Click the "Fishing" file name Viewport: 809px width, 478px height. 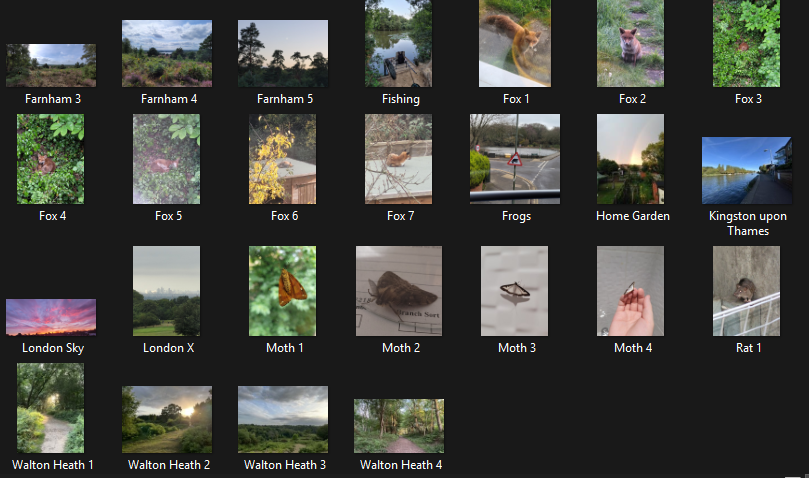coord(401,99)
